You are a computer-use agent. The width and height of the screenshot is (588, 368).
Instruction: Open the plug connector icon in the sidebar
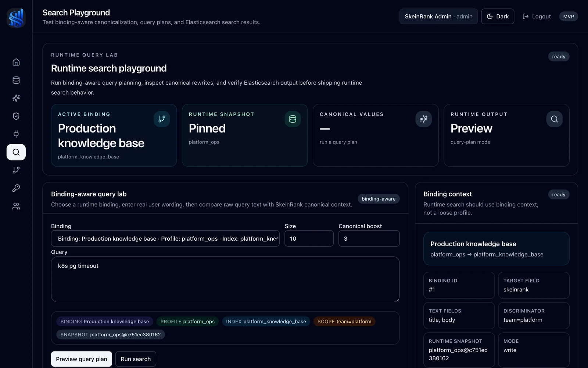(16, 134)
